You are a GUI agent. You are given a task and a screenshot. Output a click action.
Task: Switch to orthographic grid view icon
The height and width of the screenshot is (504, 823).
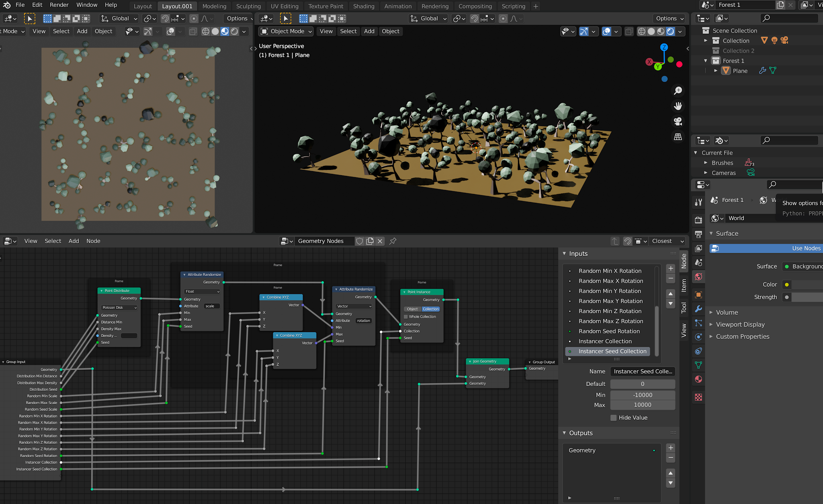tap(678, 137)
